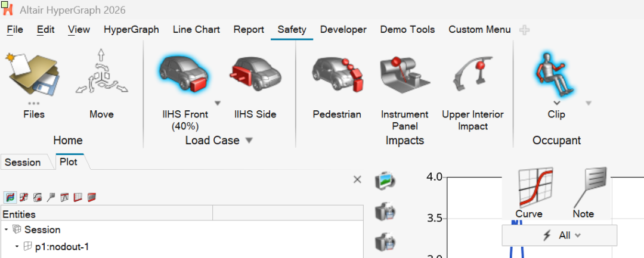Collapse the Session tree node
The height and width of the screenshot is (258, 644).
[6, 229]
